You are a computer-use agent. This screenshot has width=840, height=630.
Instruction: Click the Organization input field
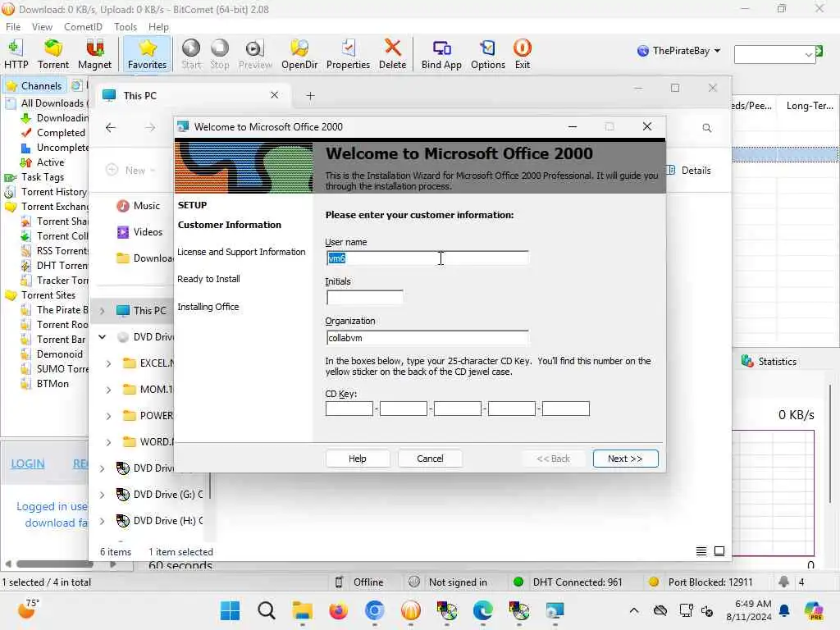(x=427, y=338)
